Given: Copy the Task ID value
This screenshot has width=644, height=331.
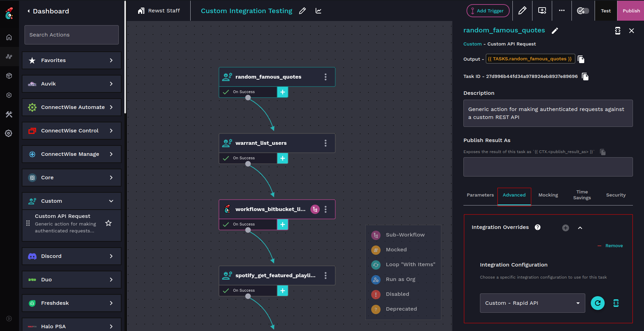Looking at the screenshot, I should (x=585, y=77).
